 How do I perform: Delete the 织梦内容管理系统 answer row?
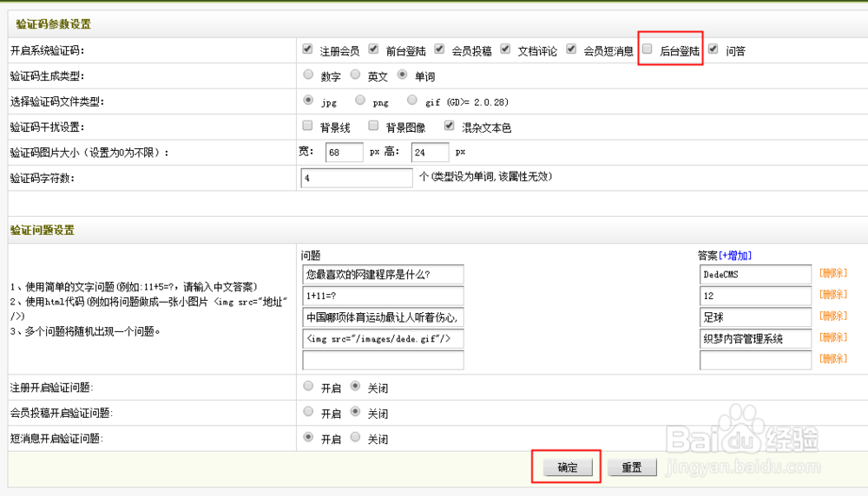pyautogui.click(x=833, y=337)
